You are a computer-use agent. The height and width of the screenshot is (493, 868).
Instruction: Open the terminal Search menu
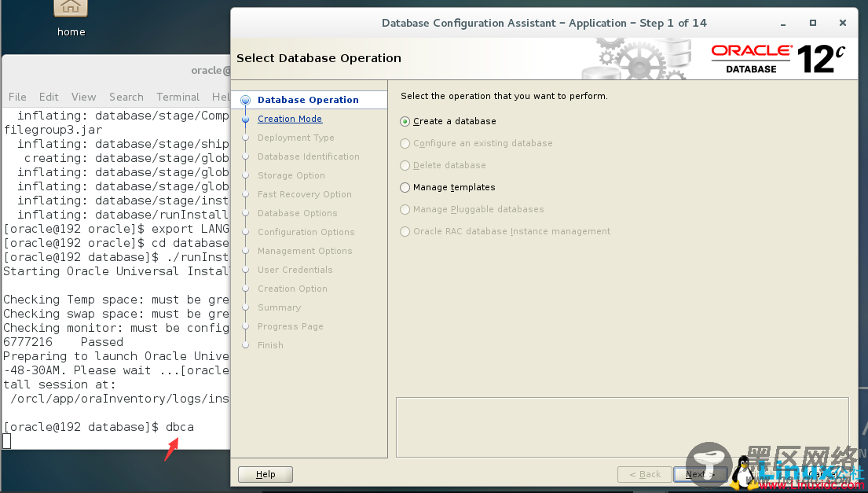point(126,97)
